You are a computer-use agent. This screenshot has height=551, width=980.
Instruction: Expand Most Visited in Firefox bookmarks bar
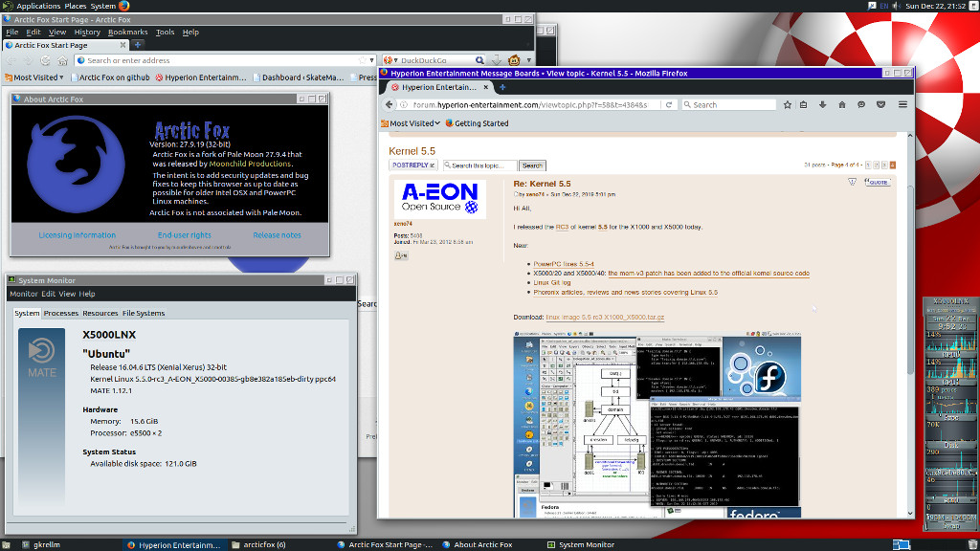coord(411,123)
